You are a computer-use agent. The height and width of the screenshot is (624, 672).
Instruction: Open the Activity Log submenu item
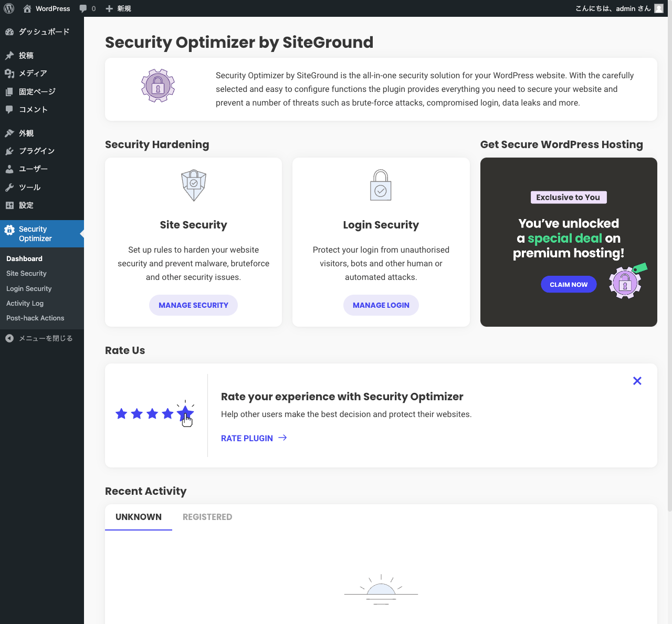(x=25, y=303)
